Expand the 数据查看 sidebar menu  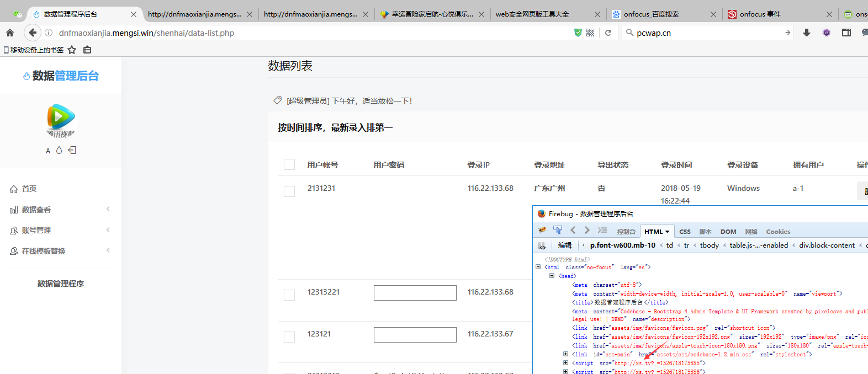click(x=60, y=210)
